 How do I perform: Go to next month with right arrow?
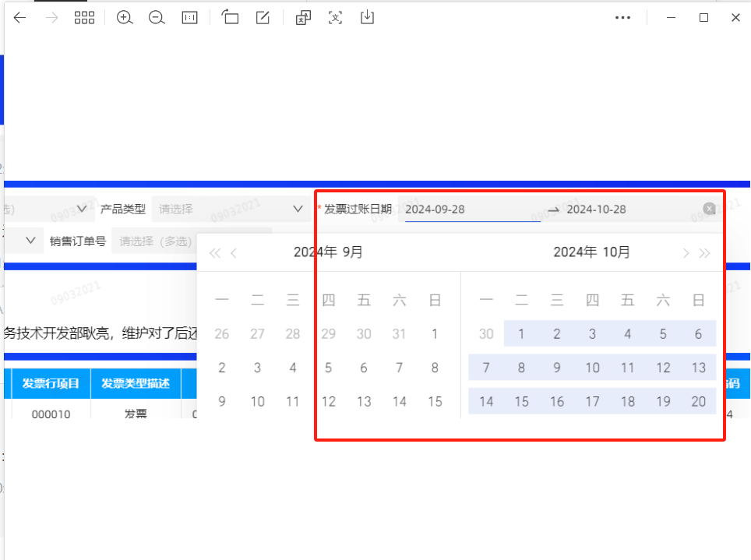[686, 252]
